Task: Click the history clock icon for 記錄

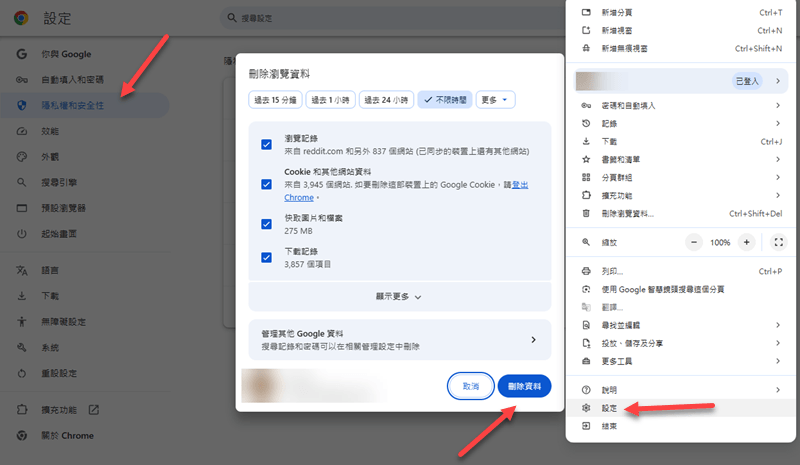Action: pyautogui.click(x=586, y=123)
